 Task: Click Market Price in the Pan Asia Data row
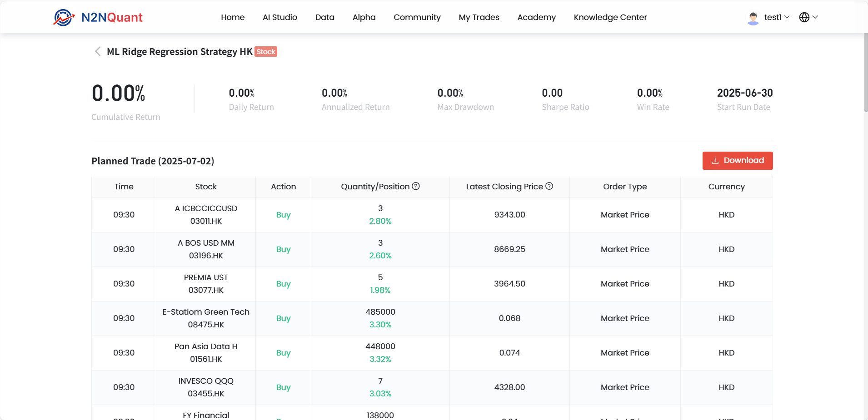pyautogui.click(x=625, y=353)
